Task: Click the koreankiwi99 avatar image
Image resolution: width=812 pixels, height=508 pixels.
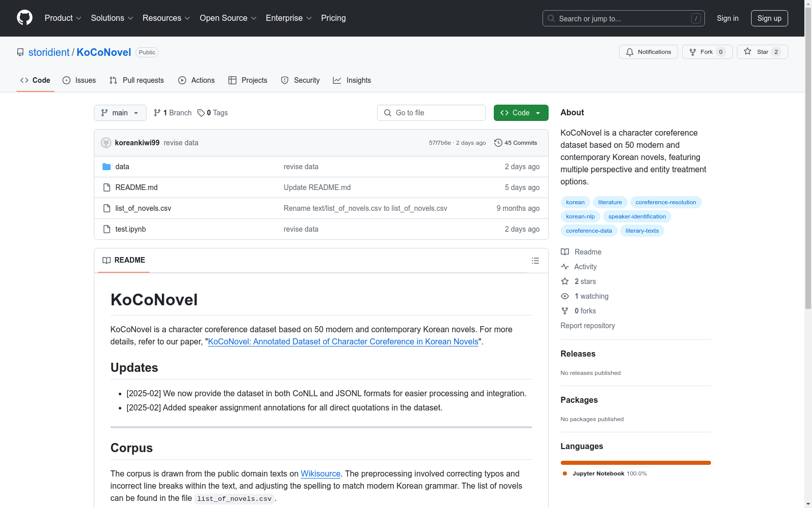Action: pyautogui.click(x=106, y=143)
